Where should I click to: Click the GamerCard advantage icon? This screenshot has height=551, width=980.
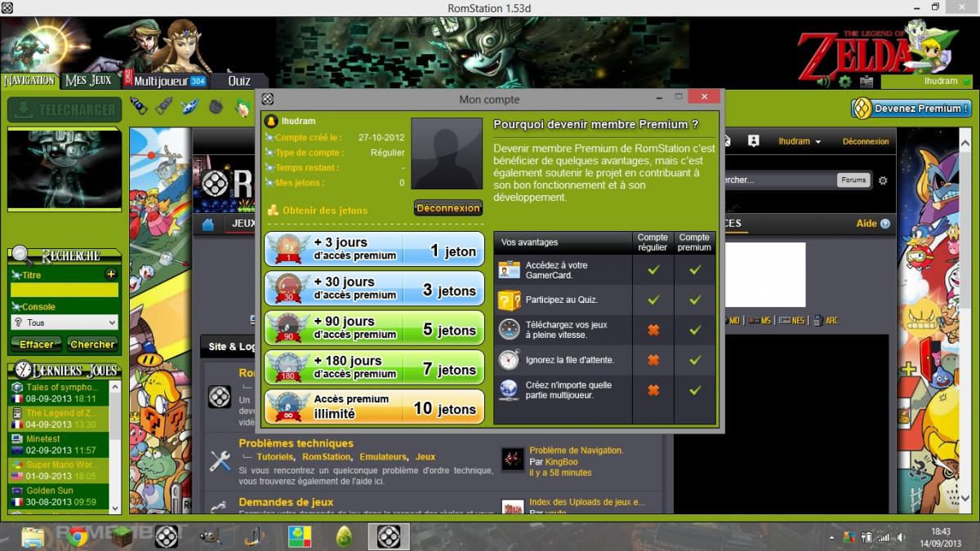point(510,269)
